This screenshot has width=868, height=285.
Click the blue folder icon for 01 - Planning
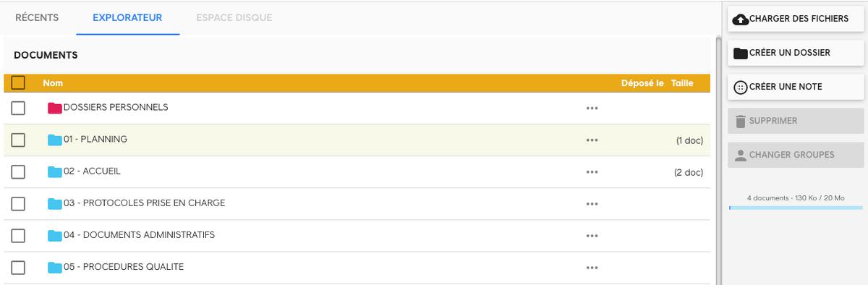[55, 140]
